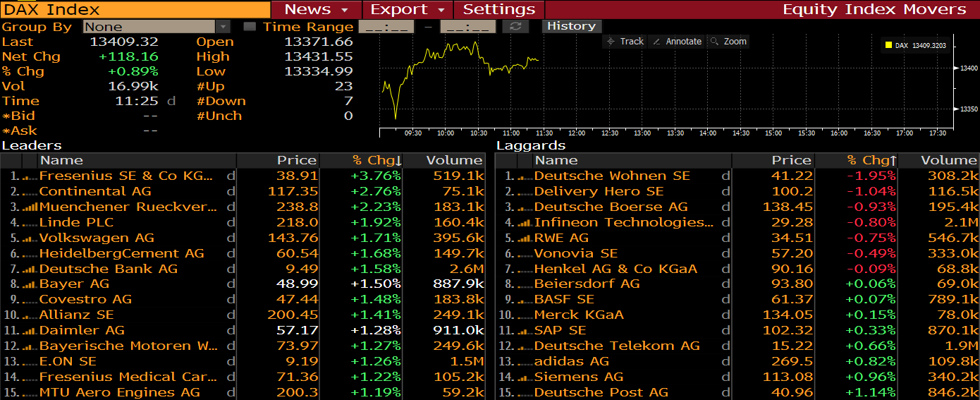
Task: Select adidas AG in Laggards
Action: [572, 362]
